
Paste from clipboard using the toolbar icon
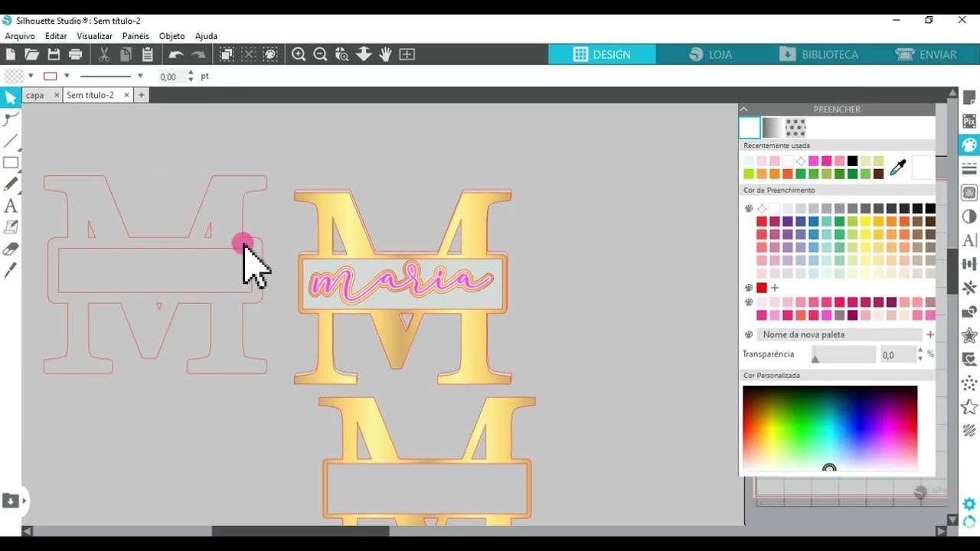[x=148, y=54]
